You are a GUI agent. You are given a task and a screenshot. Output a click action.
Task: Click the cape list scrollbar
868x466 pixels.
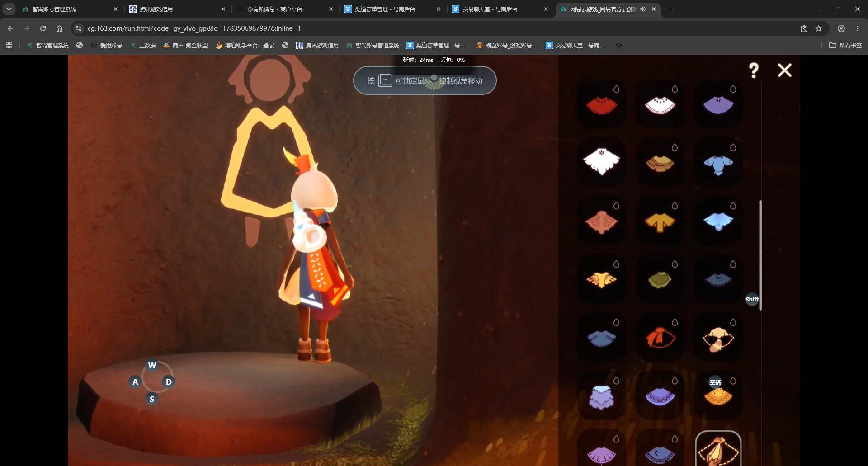tap(761, 255)
